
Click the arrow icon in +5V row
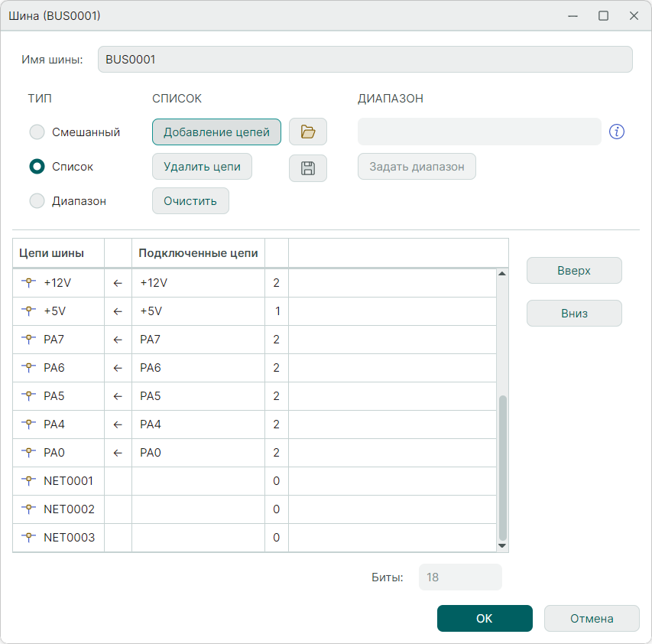point(118,311)
